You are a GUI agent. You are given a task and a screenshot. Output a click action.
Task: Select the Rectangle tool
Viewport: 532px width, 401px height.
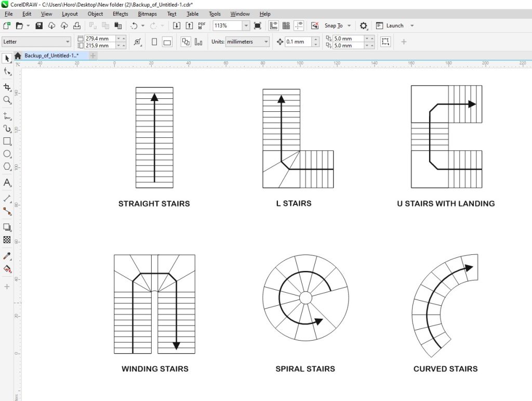[x=7, y=140]
